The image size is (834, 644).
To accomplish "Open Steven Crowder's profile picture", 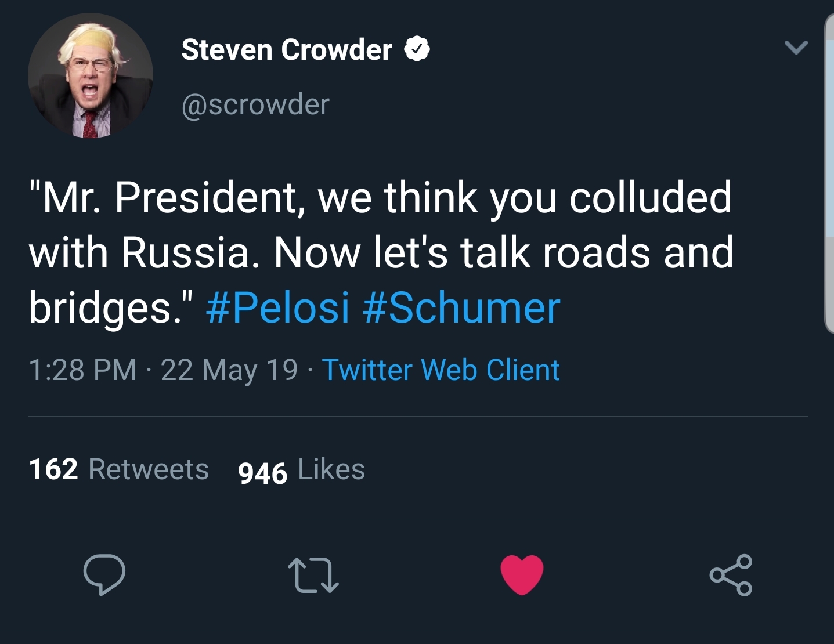I will click(x=91, y=75).
